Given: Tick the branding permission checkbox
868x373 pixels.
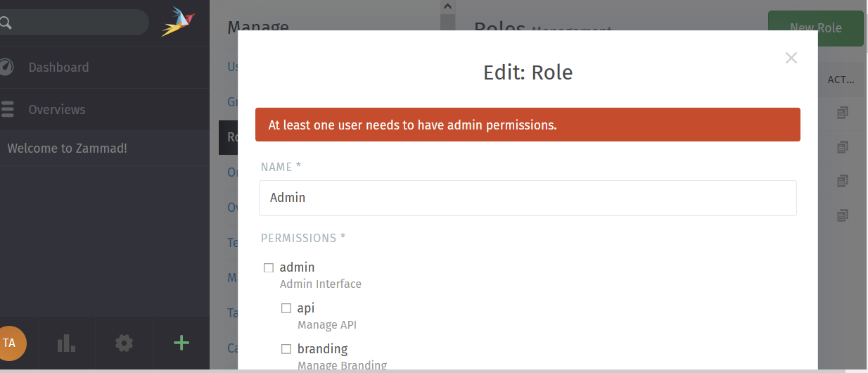Looking at the screenshot, I should coord(286,349).
